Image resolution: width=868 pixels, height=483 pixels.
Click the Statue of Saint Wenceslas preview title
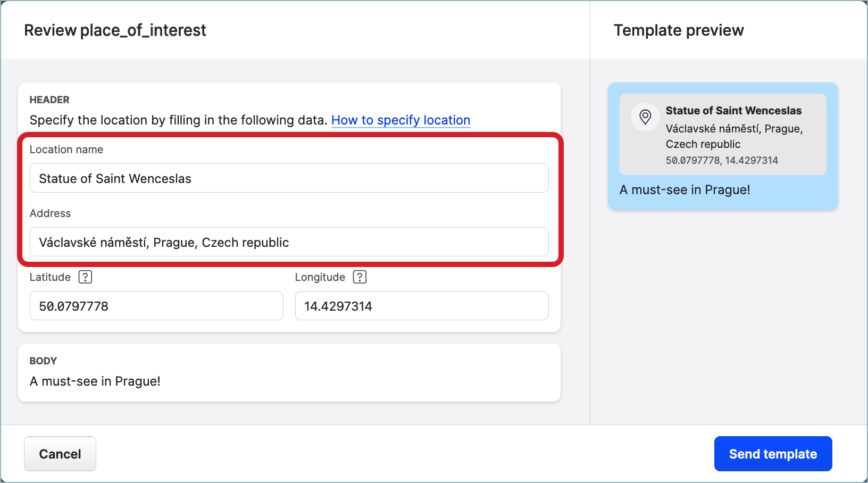733,111
